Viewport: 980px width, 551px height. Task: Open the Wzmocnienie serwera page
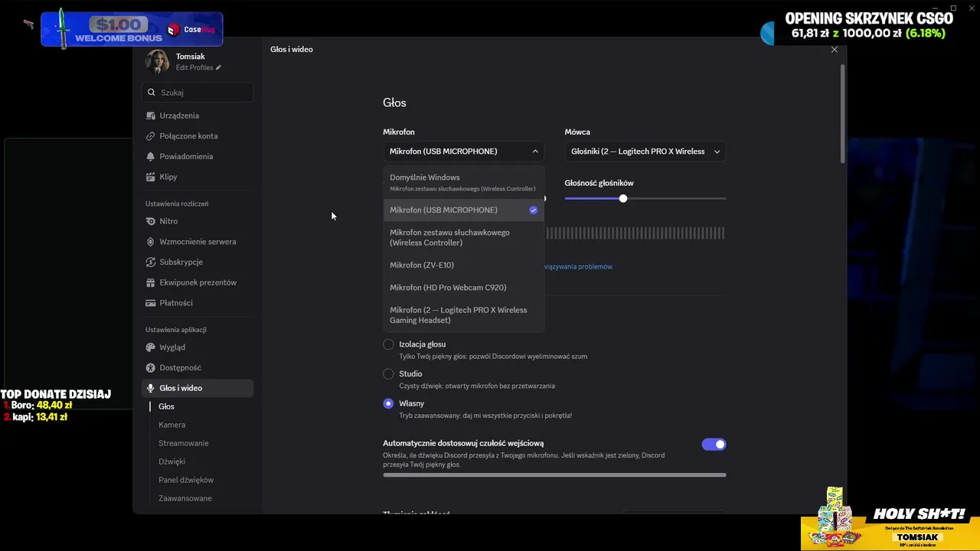tap(198, 242)
